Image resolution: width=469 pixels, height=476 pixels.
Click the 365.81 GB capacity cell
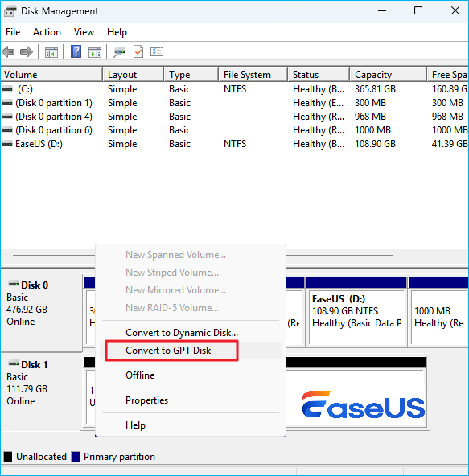(375, 89)
